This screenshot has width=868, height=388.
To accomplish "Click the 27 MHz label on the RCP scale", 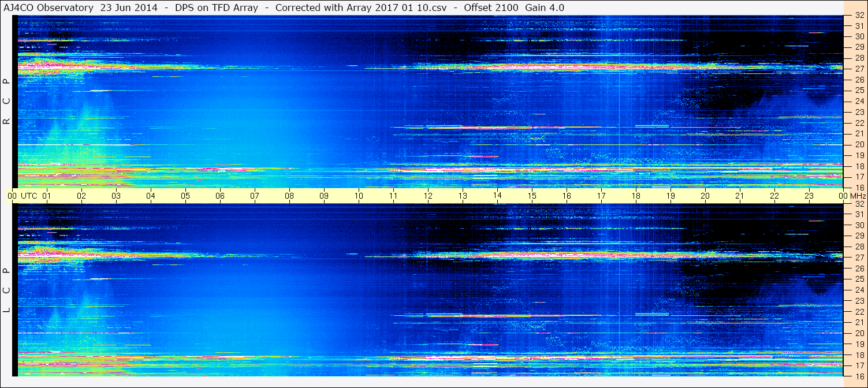I will pyautogui.click(x=859, y=69).
